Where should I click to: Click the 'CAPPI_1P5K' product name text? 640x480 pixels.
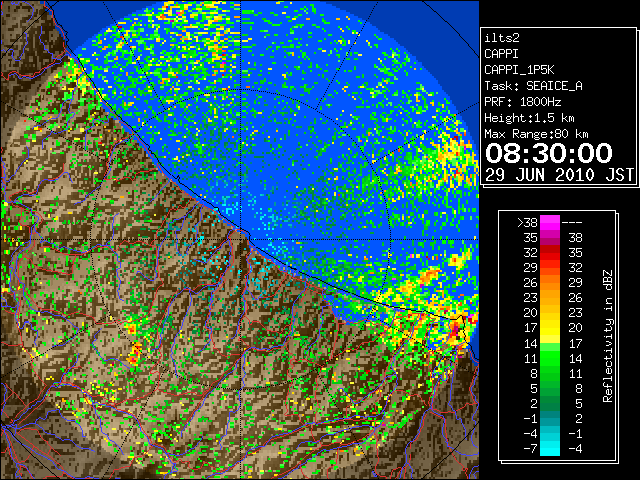519,70
